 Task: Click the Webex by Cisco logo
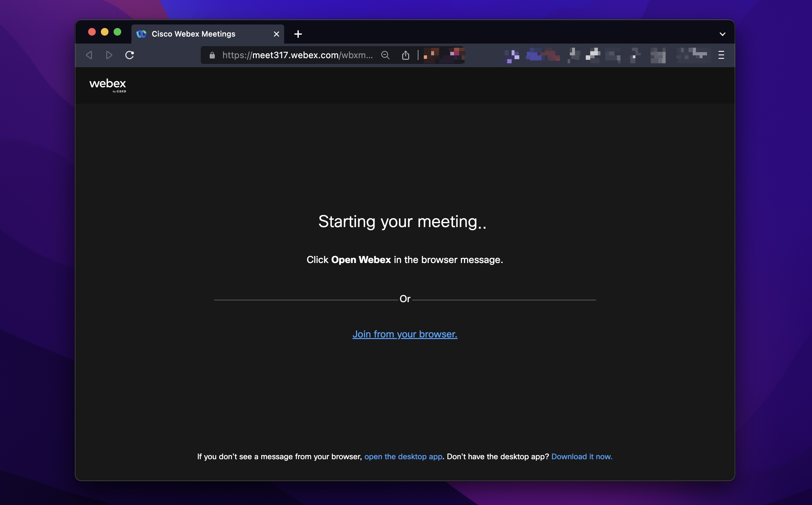coord(107,85)
